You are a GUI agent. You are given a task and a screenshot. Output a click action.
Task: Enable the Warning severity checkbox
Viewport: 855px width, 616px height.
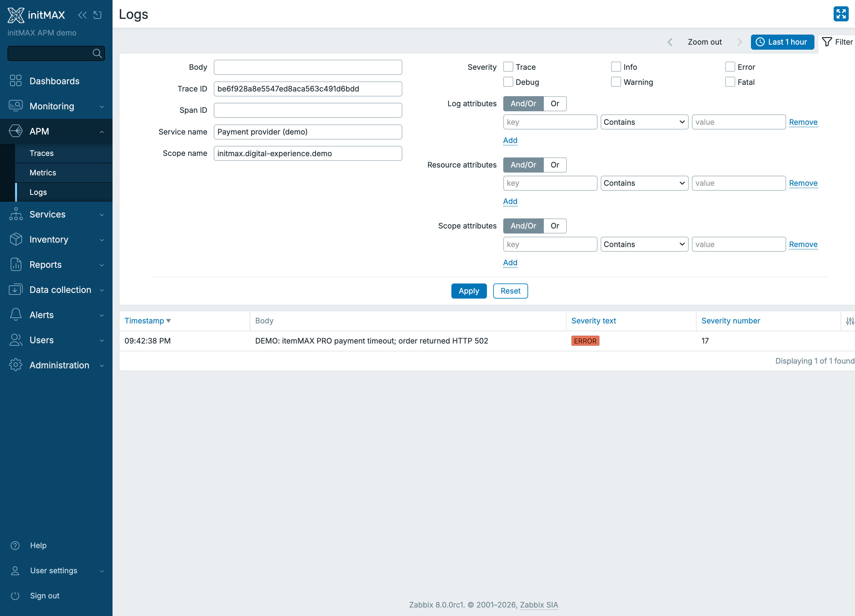coord(615,82)
